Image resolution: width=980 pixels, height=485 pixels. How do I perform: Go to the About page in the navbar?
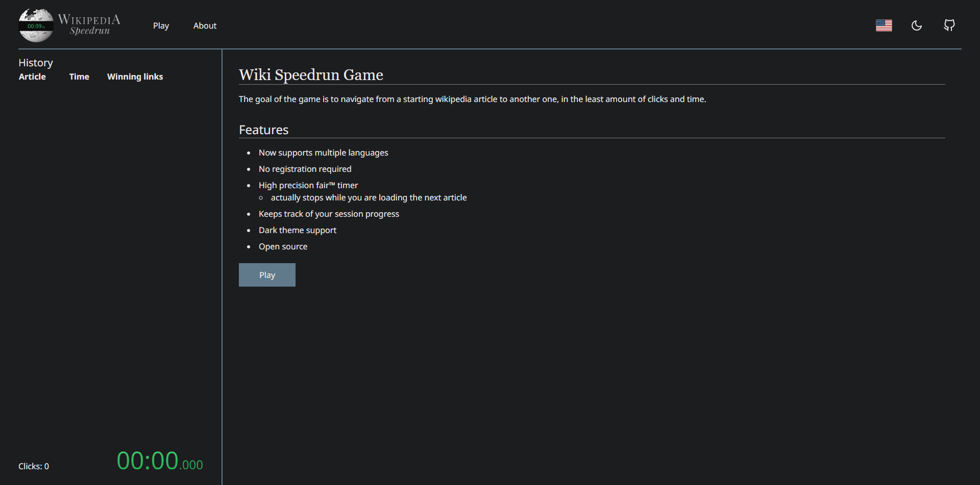click(205, 25)
